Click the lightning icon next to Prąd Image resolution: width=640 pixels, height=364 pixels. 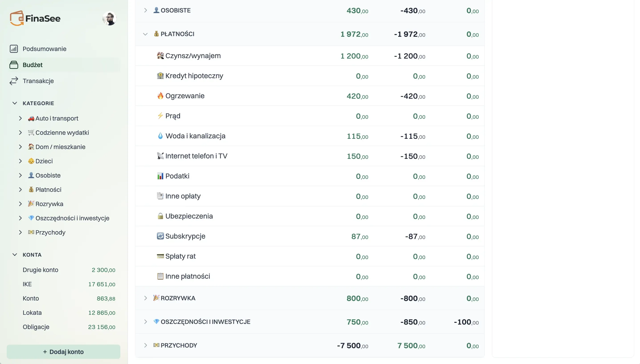tap(160, 116)
